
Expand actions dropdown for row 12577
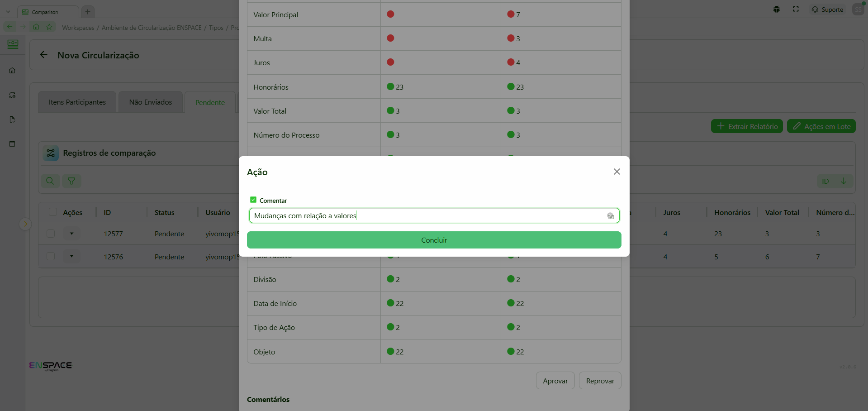click(71, 234)
